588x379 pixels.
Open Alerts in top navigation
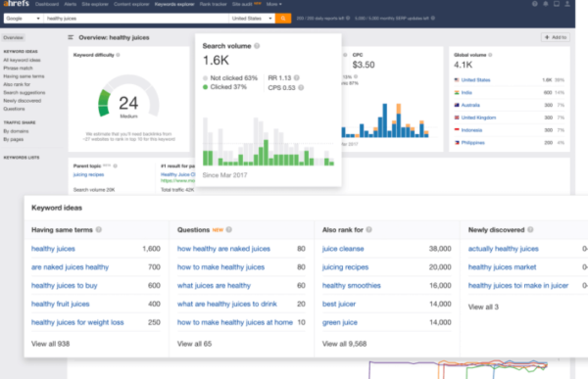71,4
